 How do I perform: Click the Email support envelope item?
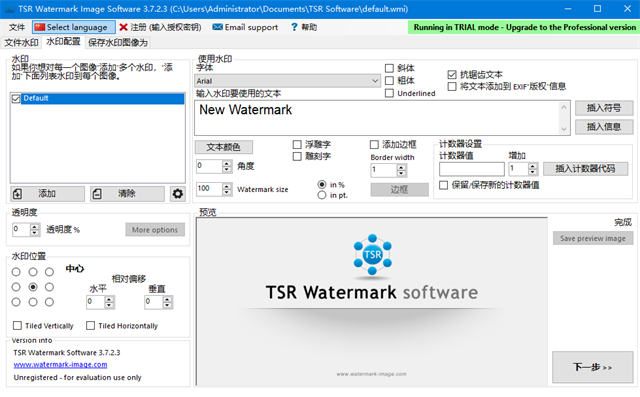pos(245,27)
